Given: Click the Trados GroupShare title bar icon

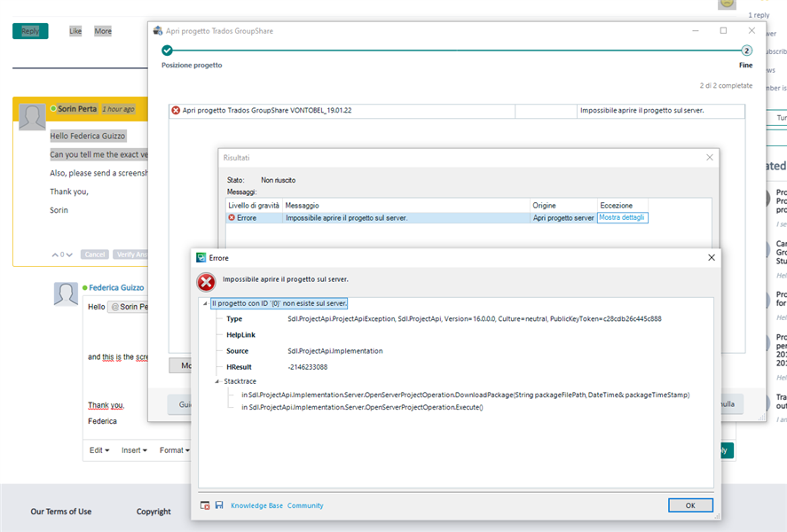Looking at the screenshot, I should [x=158, y=30].
